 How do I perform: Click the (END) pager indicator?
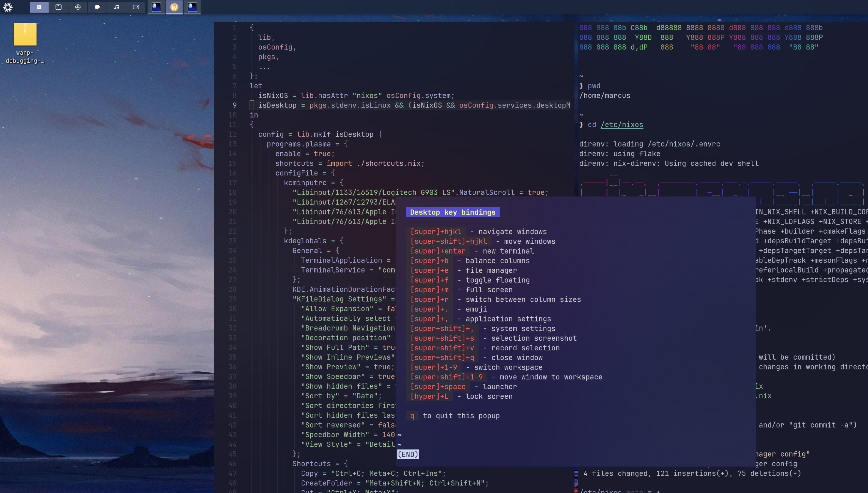pos(408,455)
